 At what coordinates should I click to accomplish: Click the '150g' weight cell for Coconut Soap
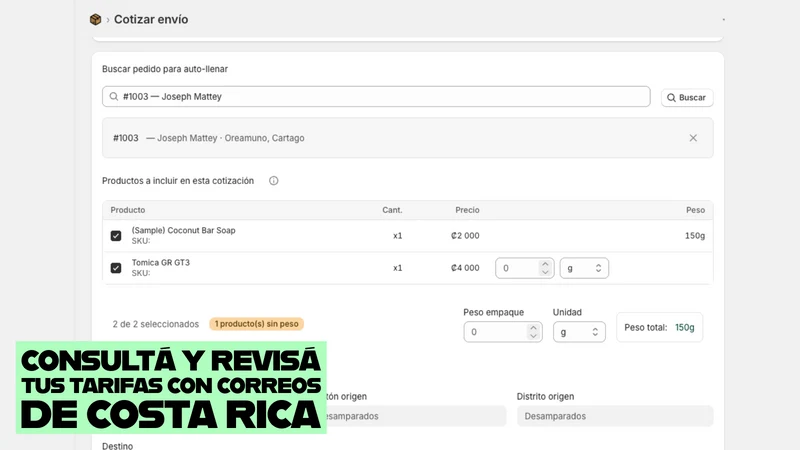point(695,236)
